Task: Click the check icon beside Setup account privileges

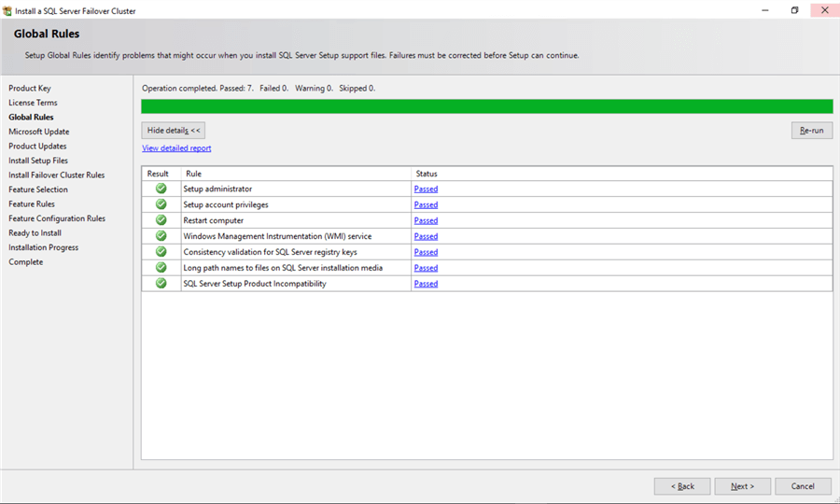Action: pyautogui.click(x=161, y=204)
